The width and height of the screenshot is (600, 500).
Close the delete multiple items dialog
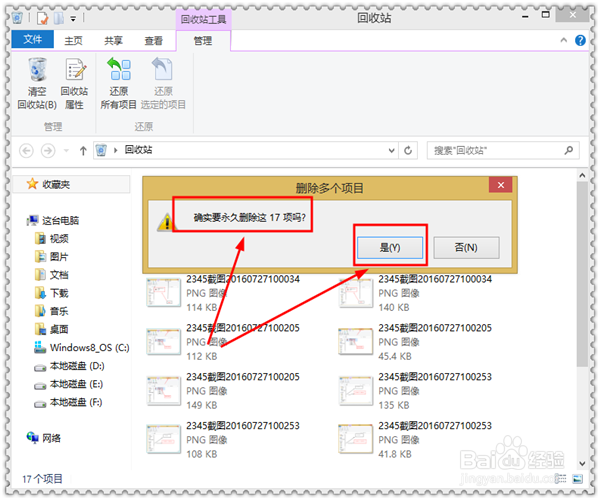(x=501, y=185)
